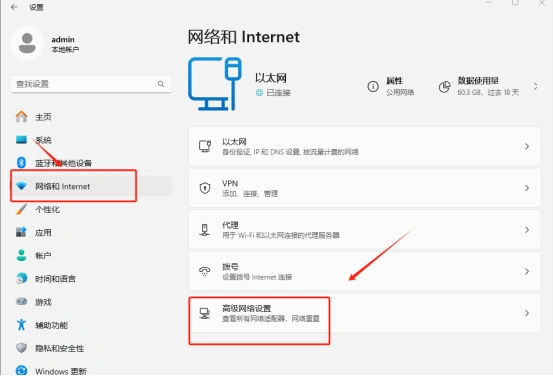Open the 拨号 row chevron

coord(527,271)
